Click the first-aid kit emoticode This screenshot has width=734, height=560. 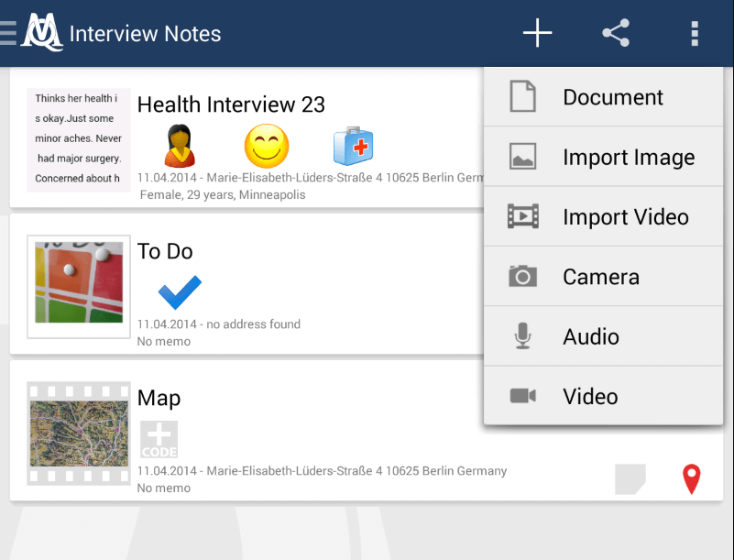tap(354, 146)
